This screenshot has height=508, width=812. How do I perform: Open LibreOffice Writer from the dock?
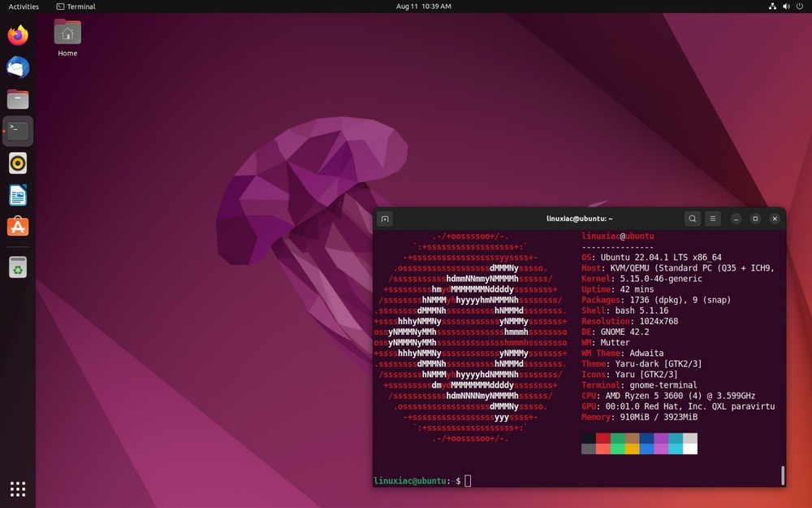(x=18, y=195)
